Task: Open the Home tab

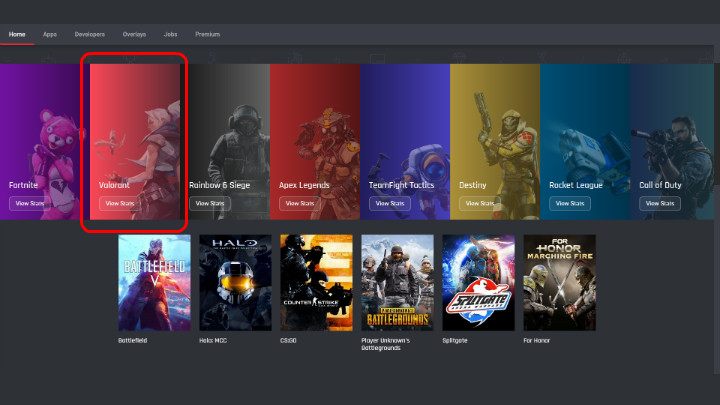Action: click(x=17, y=34)
